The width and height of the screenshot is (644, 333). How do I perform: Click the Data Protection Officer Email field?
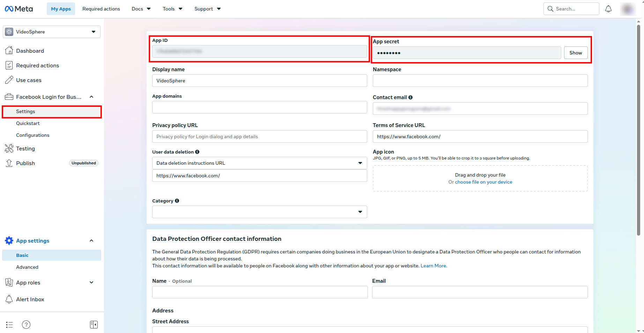pyautogui.click(x=480, y=292)
